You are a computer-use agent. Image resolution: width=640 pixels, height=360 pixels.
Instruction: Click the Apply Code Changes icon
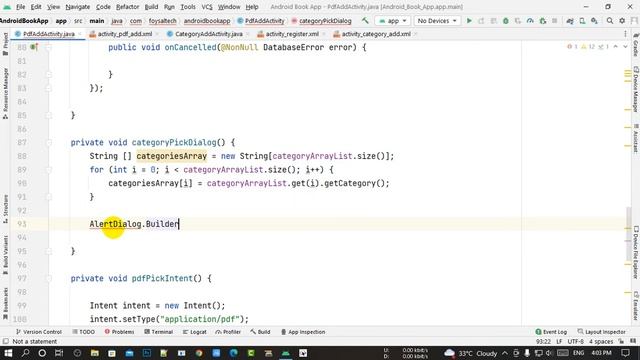pos(493,20)
